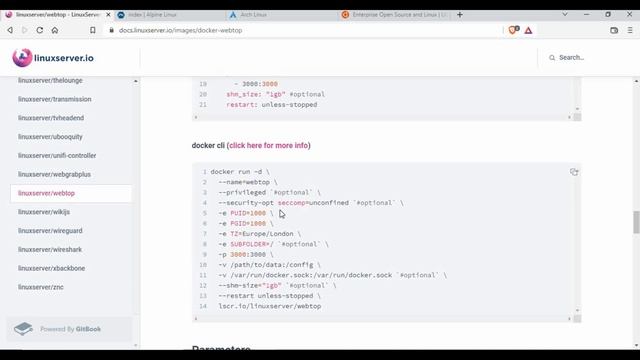Open linuxserver/transmission in sidebar
Image resolution: width=640 pixels, height=360 pixels.
click(55, 99)
